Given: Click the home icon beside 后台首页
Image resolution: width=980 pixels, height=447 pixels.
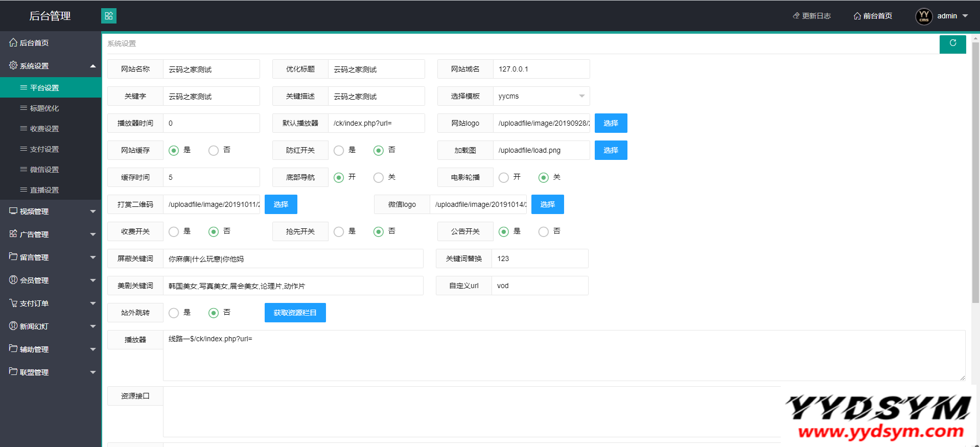Looking at the screenshot, I should point(13,43).
